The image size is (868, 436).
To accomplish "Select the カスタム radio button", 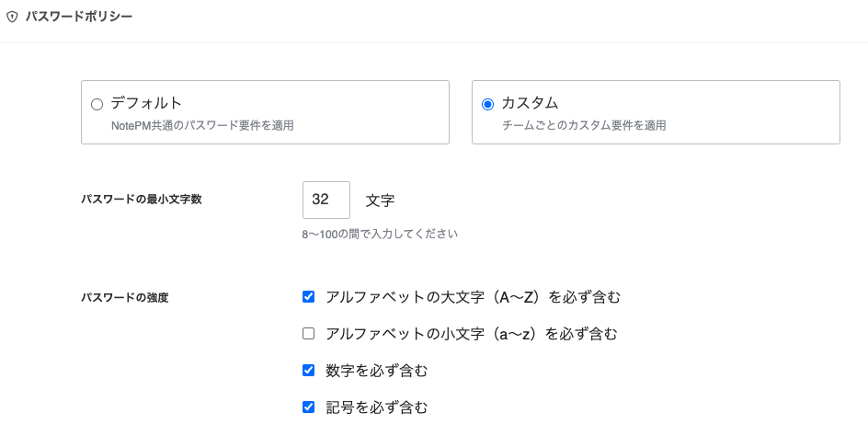I will click(487, 105).
